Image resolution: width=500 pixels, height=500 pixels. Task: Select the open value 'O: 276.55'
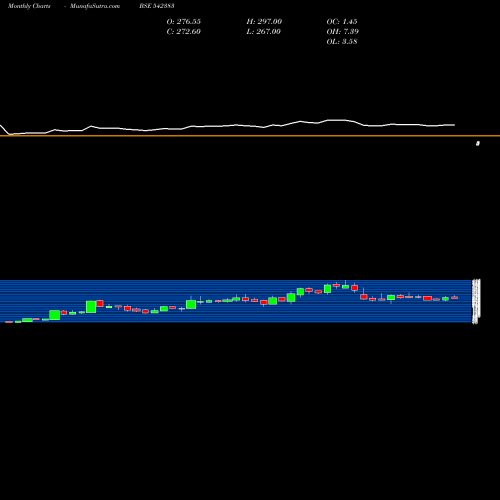point(184,22)
